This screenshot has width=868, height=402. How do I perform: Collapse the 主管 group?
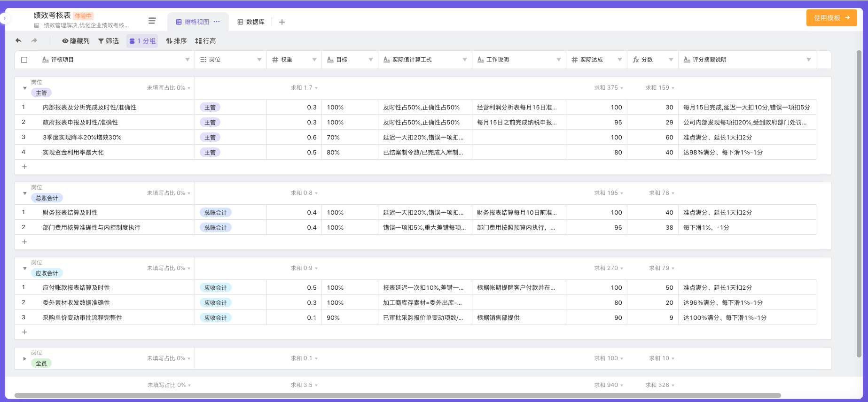click(24, 88)
